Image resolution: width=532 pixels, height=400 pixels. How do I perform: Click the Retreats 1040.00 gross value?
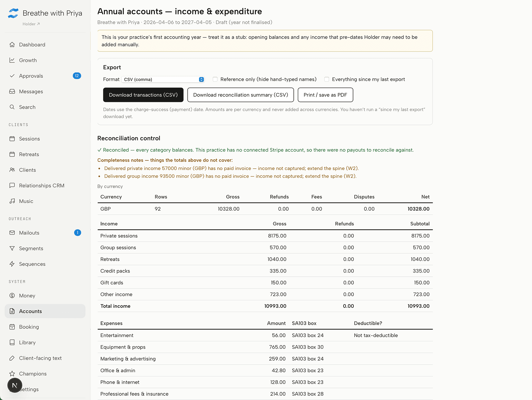tap(277, 259)
